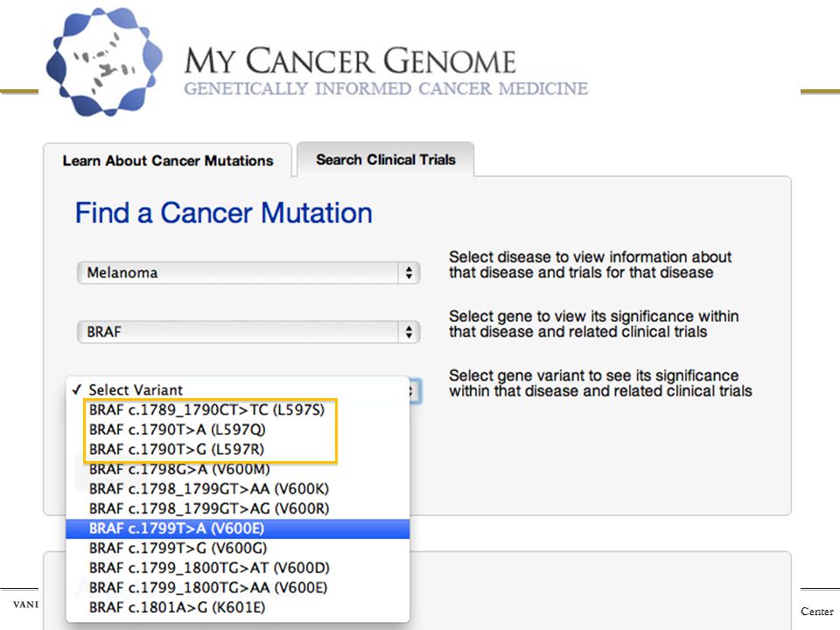Select BRAF c.1798G>A (V600M) variant

click(x=238, y=469)
